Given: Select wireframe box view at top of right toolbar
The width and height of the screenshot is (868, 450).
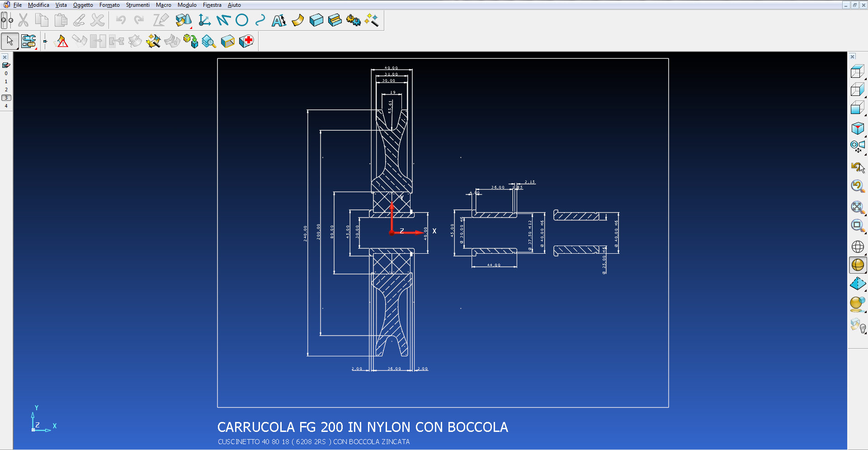Looking at the screenshot, I should (x=858, y=72).
